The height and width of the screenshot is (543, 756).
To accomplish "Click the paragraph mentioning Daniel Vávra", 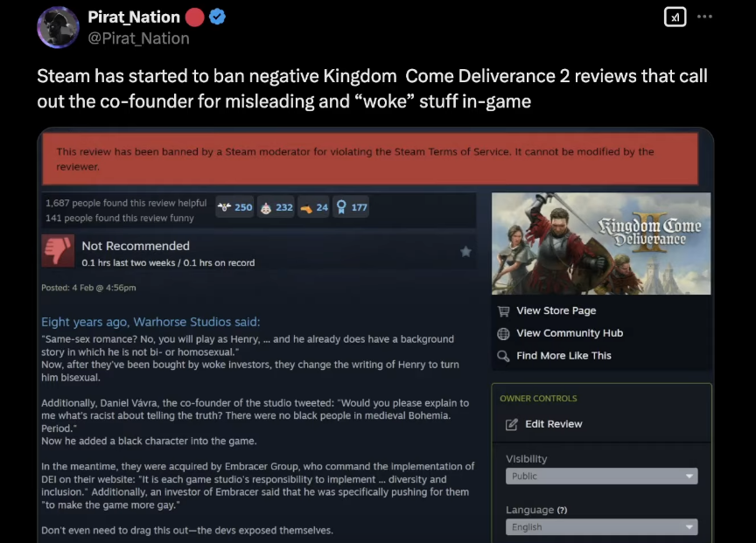I will tap(255, 421).
